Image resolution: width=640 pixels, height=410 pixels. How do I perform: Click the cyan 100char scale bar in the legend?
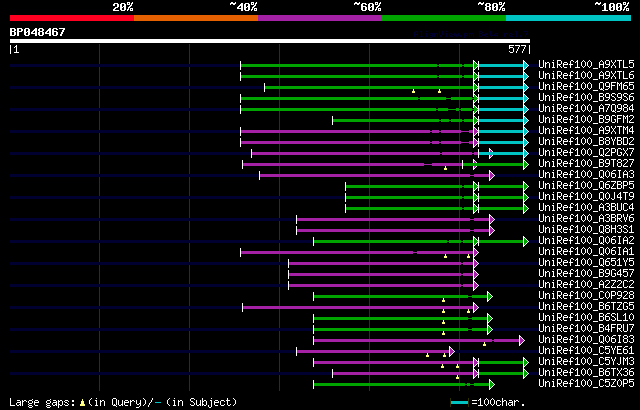point(459,403)
